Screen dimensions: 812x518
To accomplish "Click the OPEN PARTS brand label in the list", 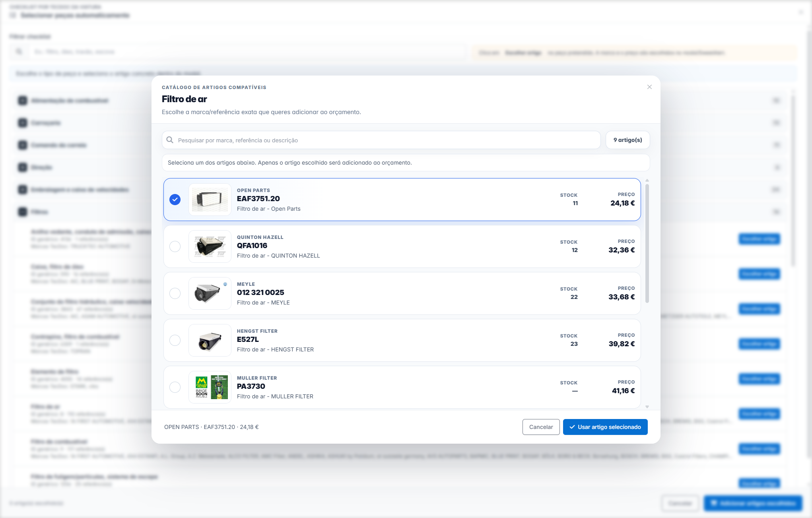I will coord(253,190).
